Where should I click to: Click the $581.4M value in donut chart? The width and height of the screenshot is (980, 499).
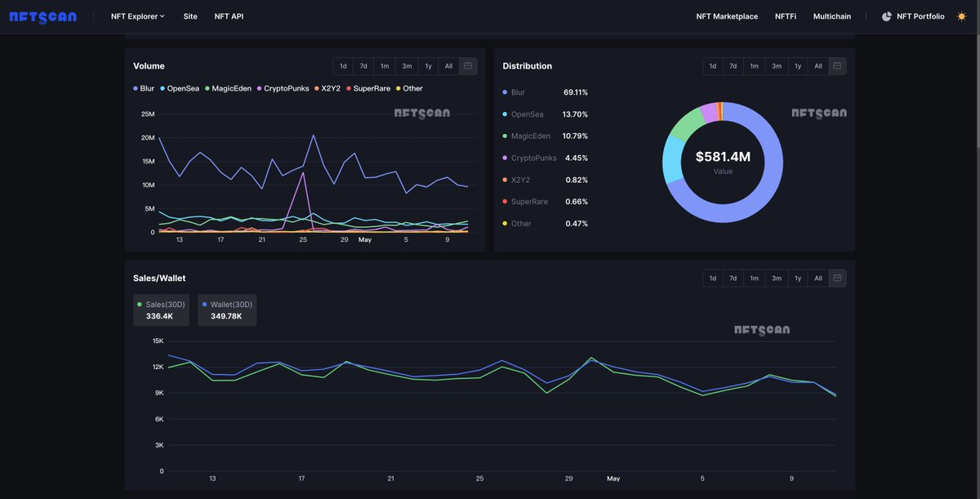click(723, 157)
